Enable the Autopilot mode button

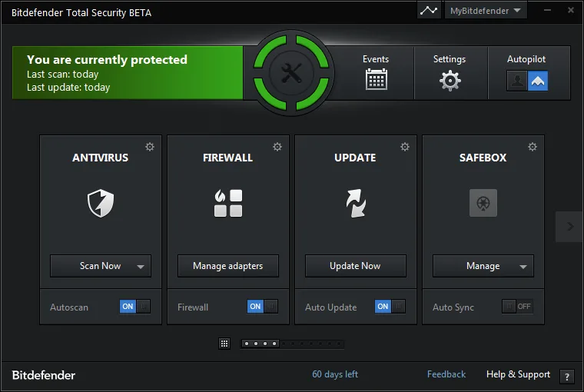tap(538, 81)
